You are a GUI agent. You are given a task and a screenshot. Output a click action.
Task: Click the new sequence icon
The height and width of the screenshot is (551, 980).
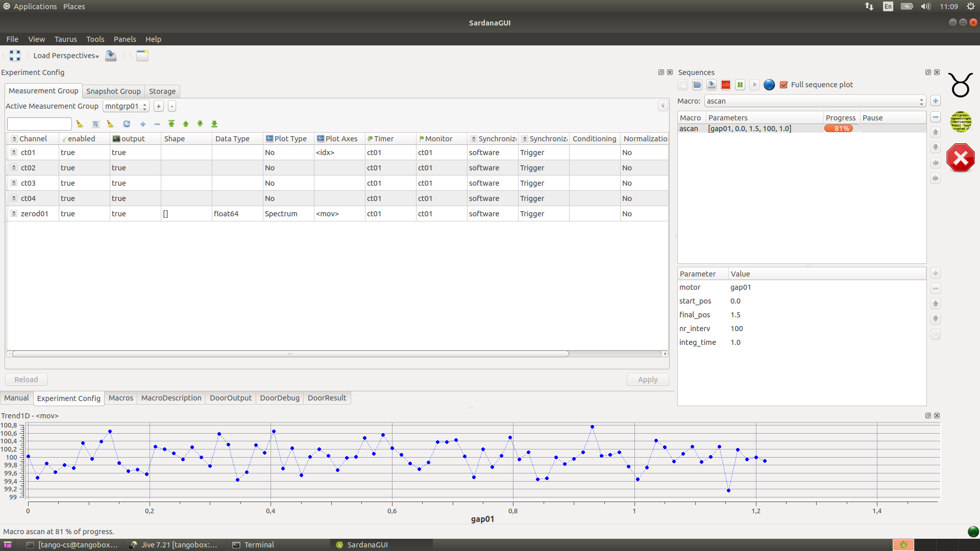683,85
